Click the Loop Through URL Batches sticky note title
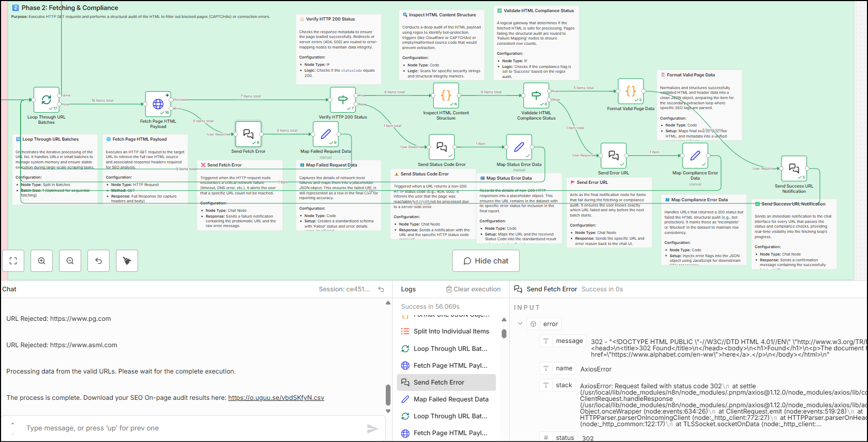This screenshot has height=442, width=868. point(51,139)
